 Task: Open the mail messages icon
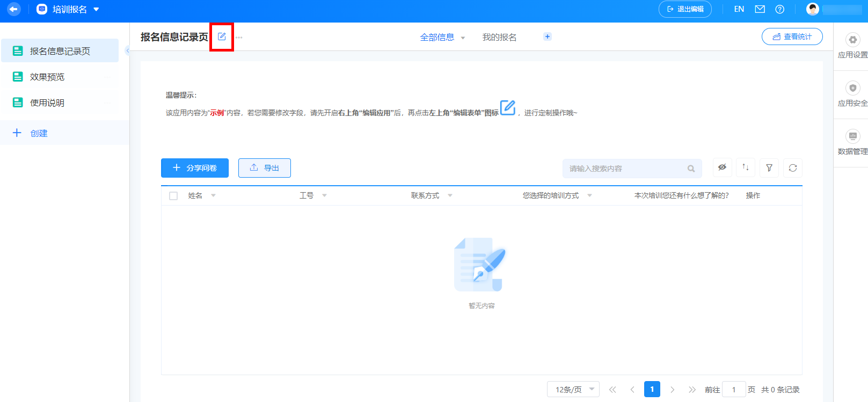pos(760,9)
